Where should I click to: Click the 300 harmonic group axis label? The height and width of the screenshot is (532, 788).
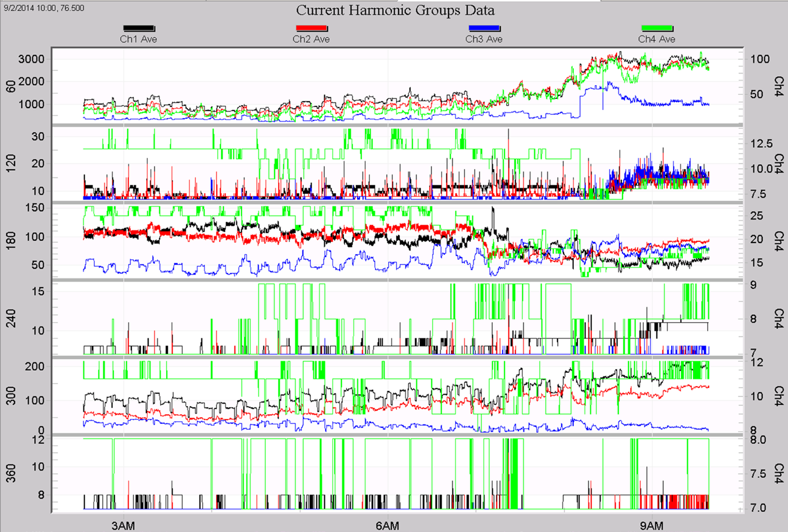10,395
